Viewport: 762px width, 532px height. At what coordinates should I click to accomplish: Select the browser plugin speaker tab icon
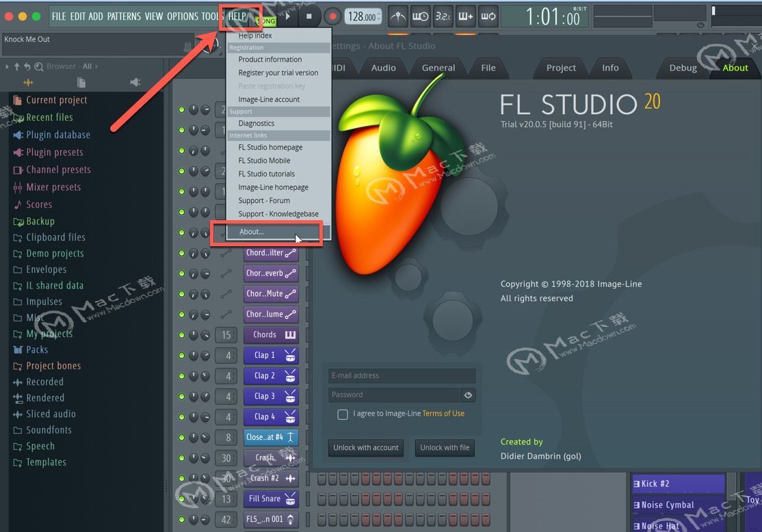135,82
